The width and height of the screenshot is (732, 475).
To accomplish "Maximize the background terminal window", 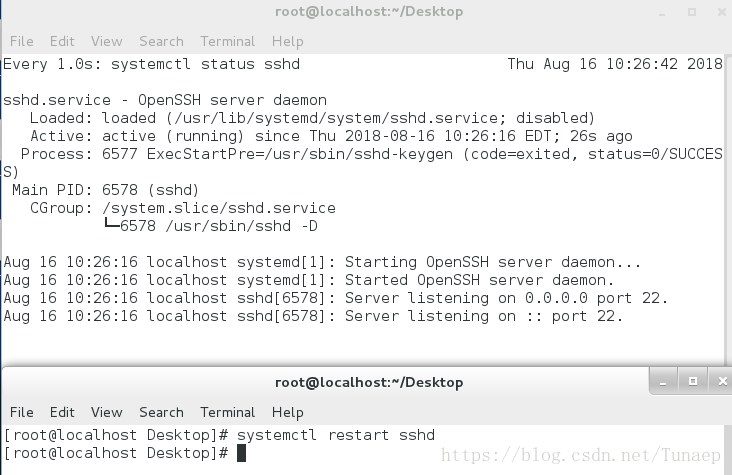I will (x=692, y=12).
